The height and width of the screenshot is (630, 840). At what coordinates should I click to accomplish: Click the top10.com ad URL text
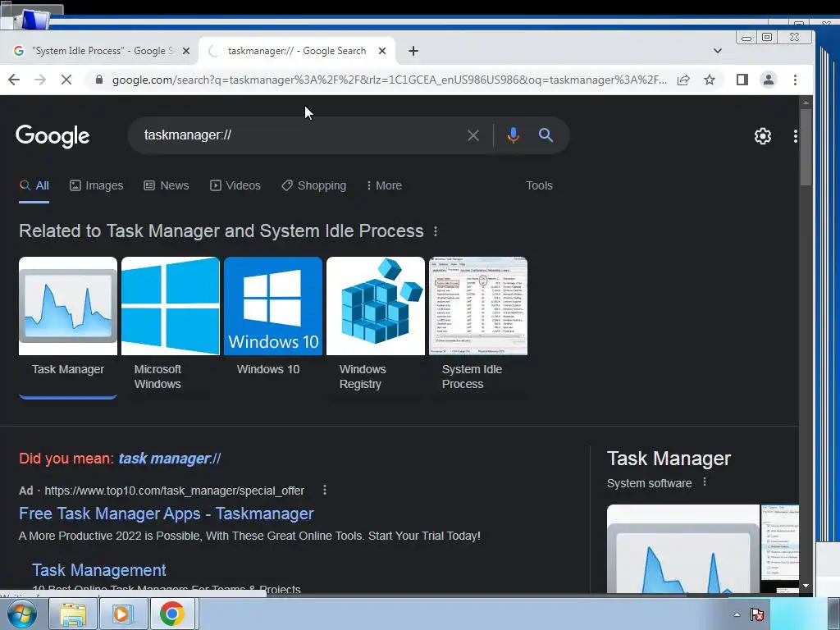(x=174, y=491)
